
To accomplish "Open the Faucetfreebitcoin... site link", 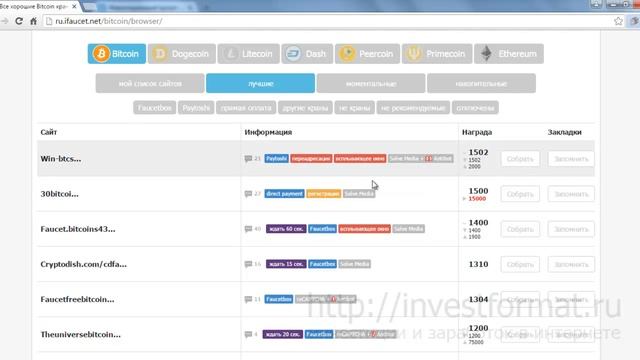I will click(78, 299).
